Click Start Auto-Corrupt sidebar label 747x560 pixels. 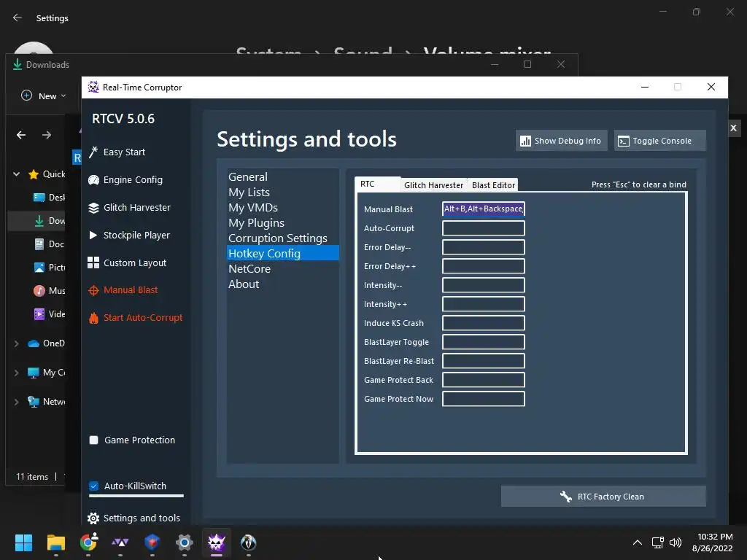tap(143, 318)
